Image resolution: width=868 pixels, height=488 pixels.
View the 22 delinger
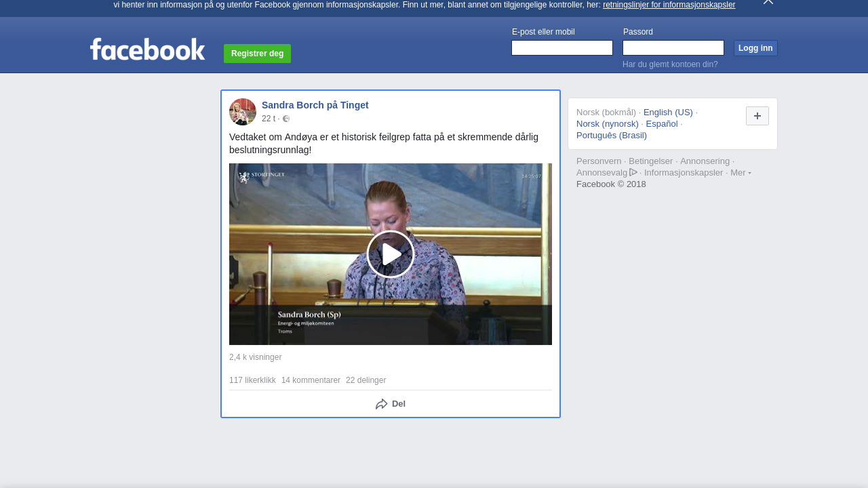point(366,380)
